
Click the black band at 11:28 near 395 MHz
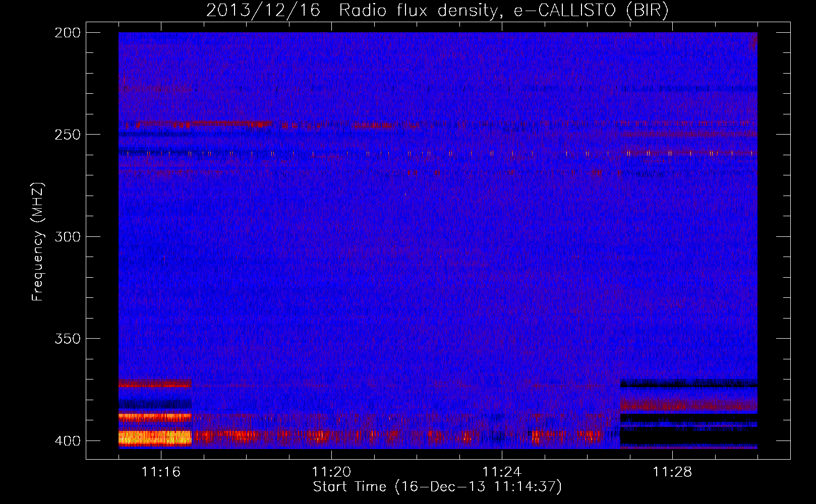(688, 435)
